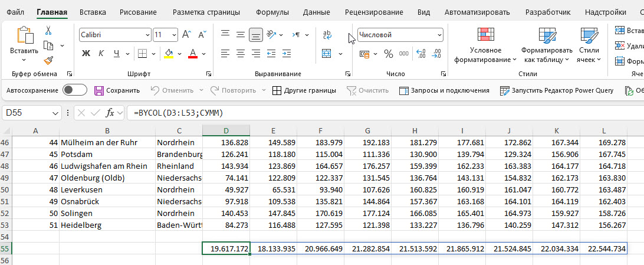Click the Wrap text icon
Viewport: 644px width, 265px height.
327,35
